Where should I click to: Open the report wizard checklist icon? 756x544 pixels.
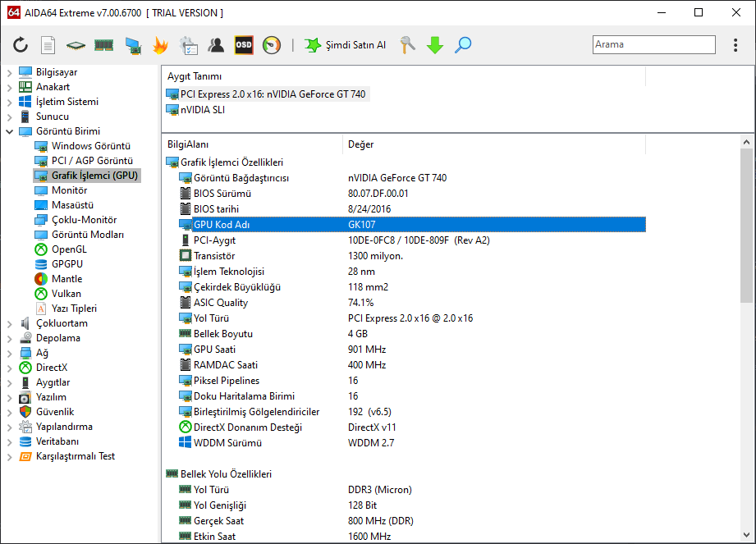coord(189,45)
